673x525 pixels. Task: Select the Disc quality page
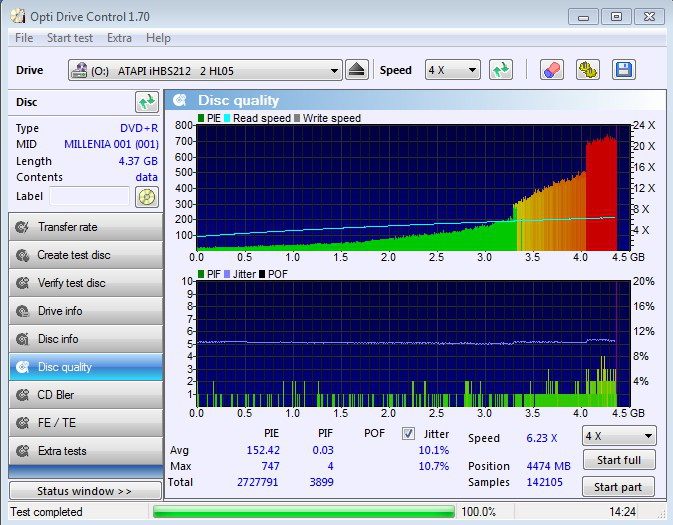[86, 367]
